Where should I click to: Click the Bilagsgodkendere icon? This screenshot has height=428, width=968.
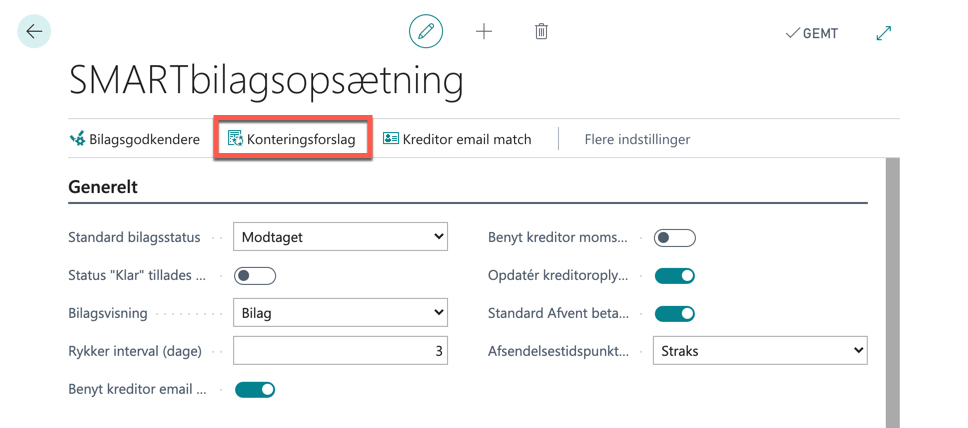(x=78, y=139)
